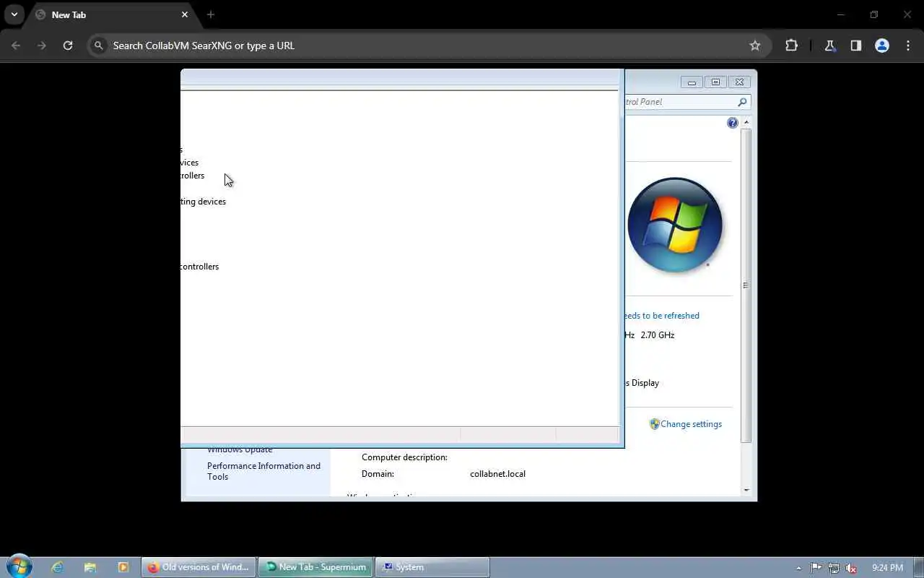Click the Change settings link
924x578 pixels.
[x=691, y=424]
